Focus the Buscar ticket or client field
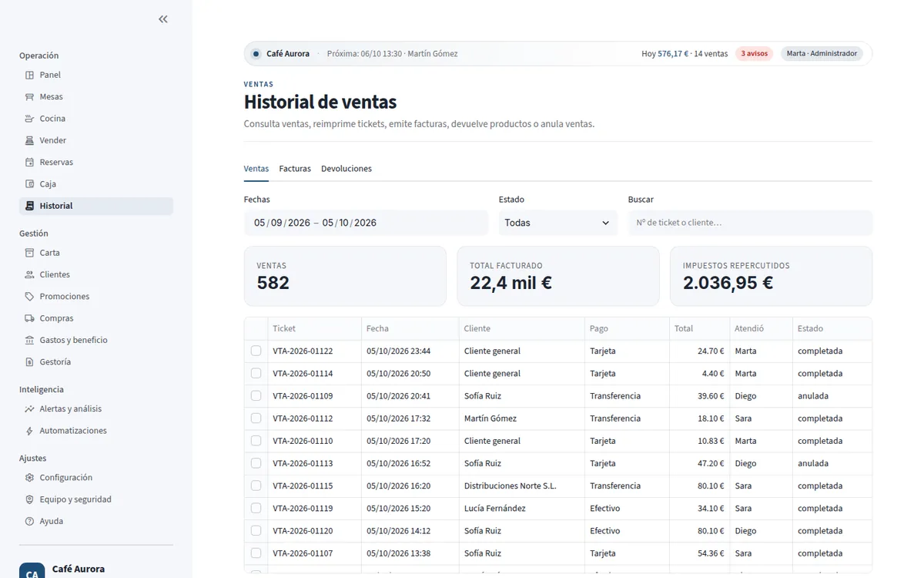 (x=750, y=223)
